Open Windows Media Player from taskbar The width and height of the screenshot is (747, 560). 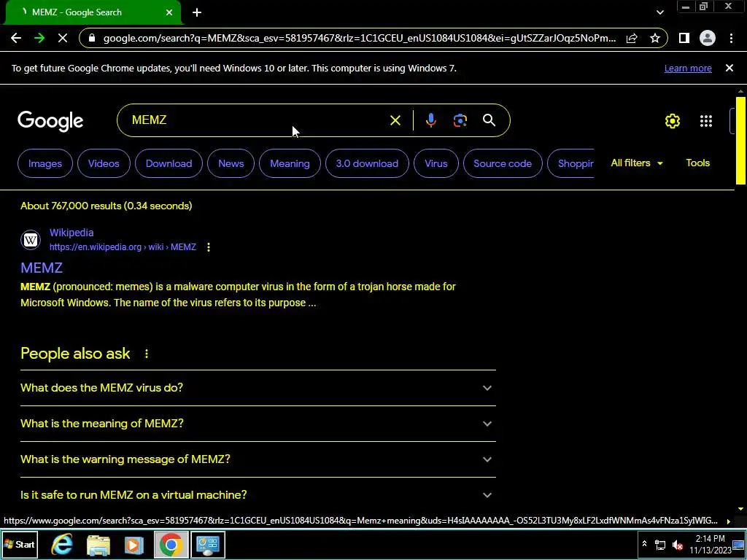(x=134, y=544)
